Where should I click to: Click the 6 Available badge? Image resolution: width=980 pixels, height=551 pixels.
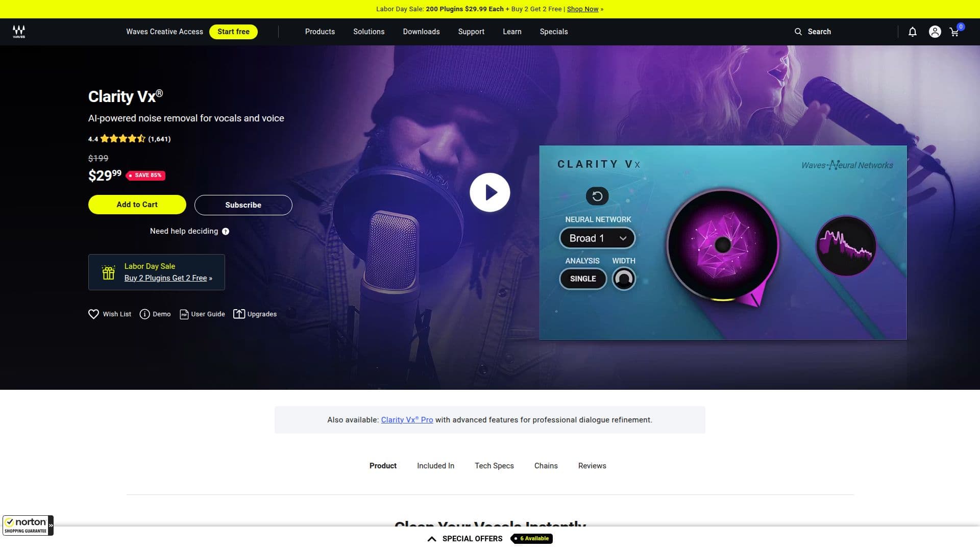(x=531, y=538)
